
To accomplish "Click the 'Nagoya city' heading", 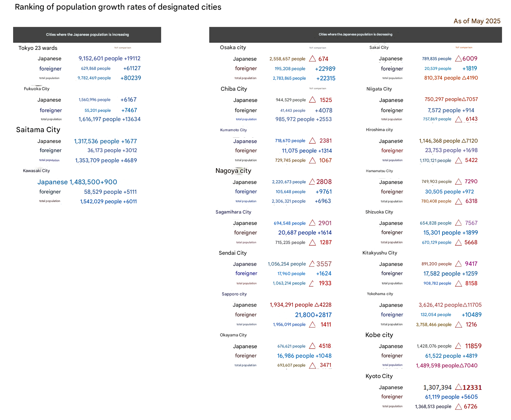I will [233, 171].
